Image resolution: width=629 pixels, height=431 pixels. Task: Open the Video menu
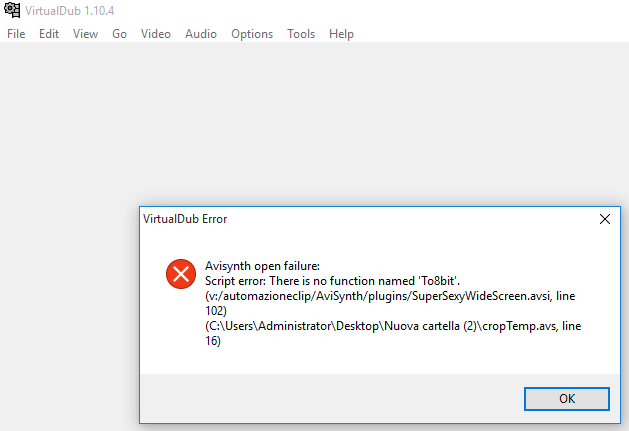tap(156, 34)
